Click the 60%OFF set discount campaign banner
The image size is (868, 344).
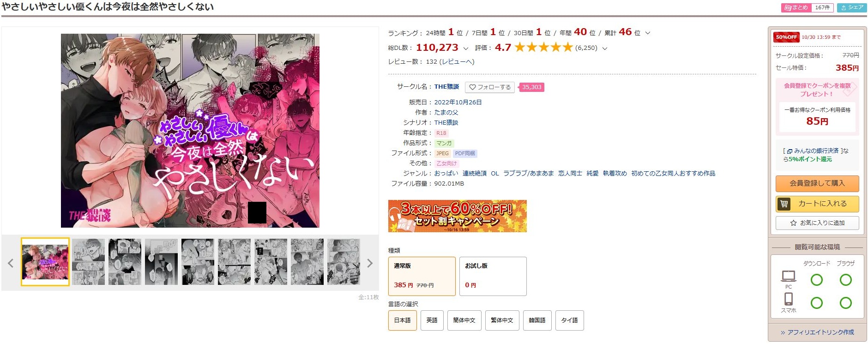(458, 216)
